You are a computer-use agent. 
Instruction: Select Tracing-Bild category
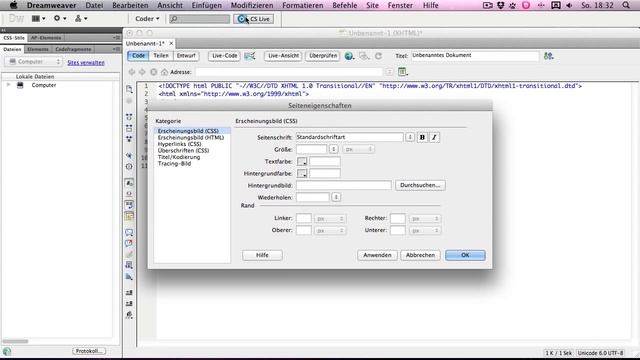tap(174, 164)
